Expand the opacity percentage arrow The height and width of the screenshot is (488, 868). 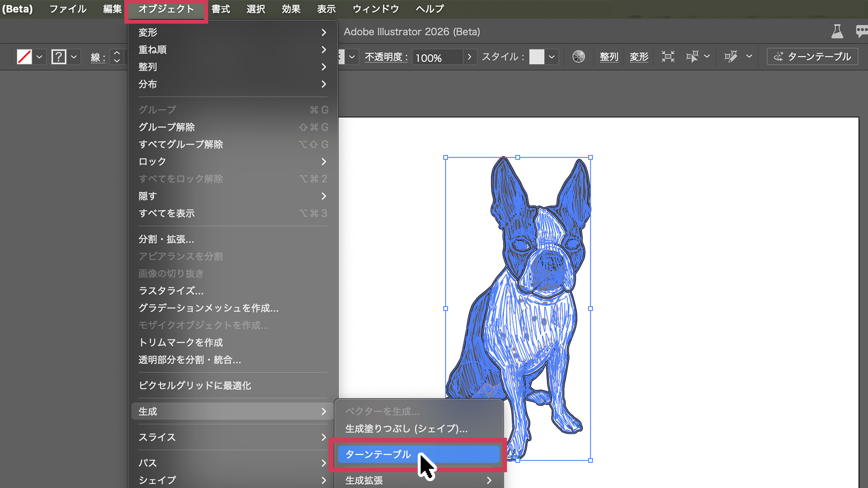[x=469, y=57]
